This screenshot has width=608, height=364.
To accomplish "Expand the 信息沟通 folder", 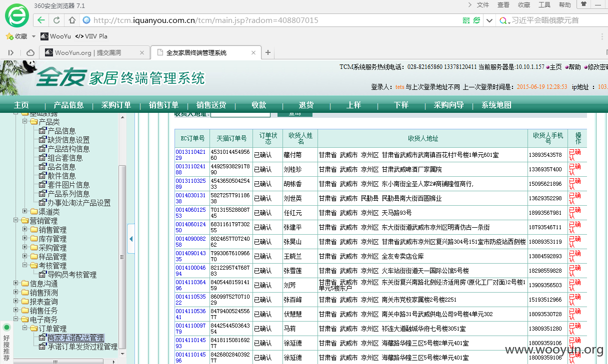I will pyautogui.click(x=16, y=284).
